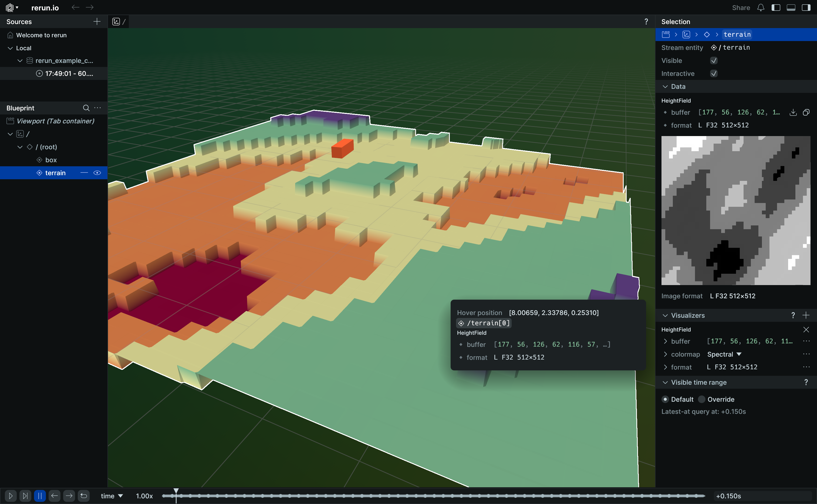Image resolution: width=817 pixels, height=504 pixels.
Task: Toggle the bottom timeline panel icon
Action: coord(791,8)
